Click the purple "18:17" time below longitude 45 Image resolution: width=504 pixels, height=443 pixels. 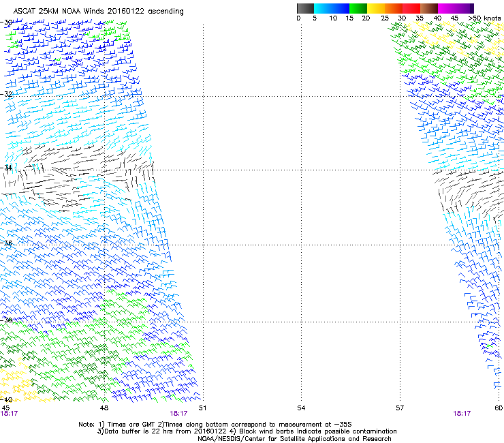click(x=9, y=414)
